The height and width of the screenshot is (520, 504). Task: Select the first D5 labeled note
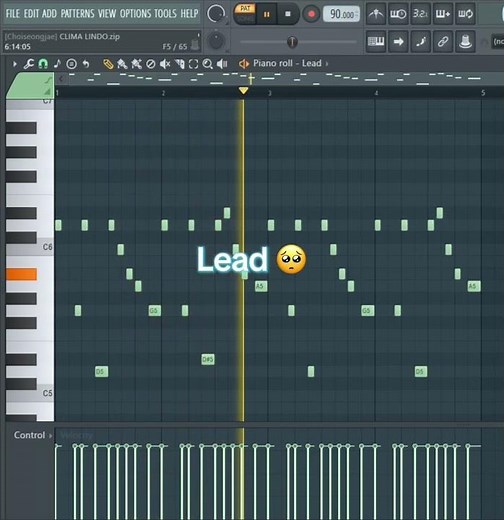pos(101,371)
